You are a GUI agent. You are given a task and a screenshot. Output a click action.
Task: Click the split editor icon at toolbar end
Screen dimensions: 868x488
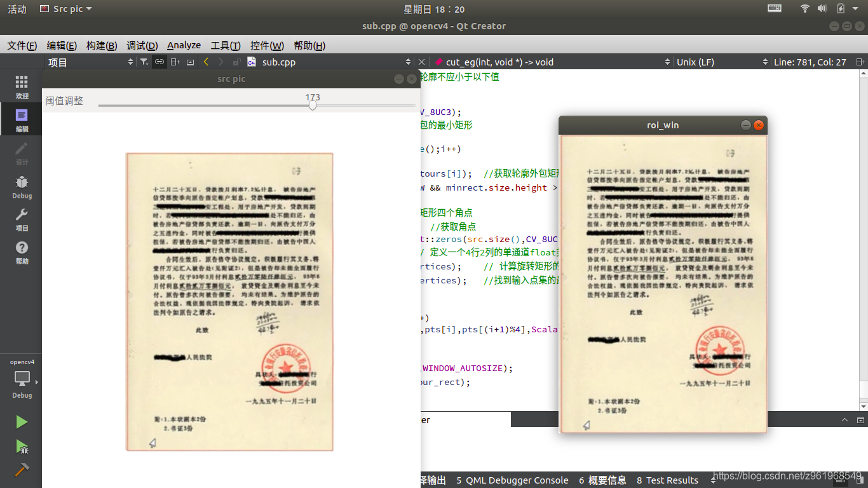(x=860, y=62)
